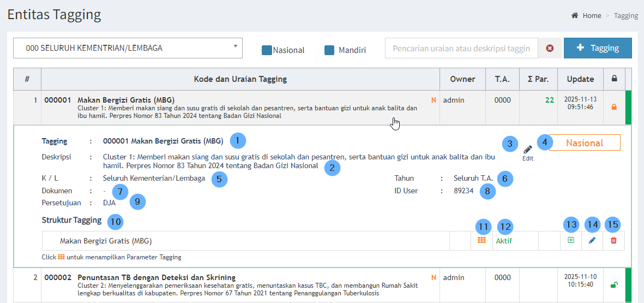644x303 pixels.
Task: Focus the tagging search input field
Action: click(x=461, y=48)
